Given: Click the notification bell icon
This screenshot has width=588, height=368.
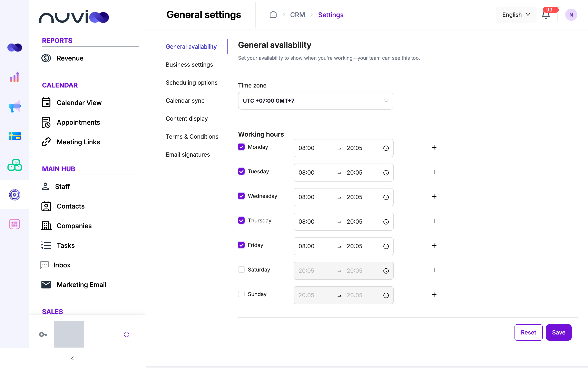Looking at the screenshot, I should click(x=546, y=15).
